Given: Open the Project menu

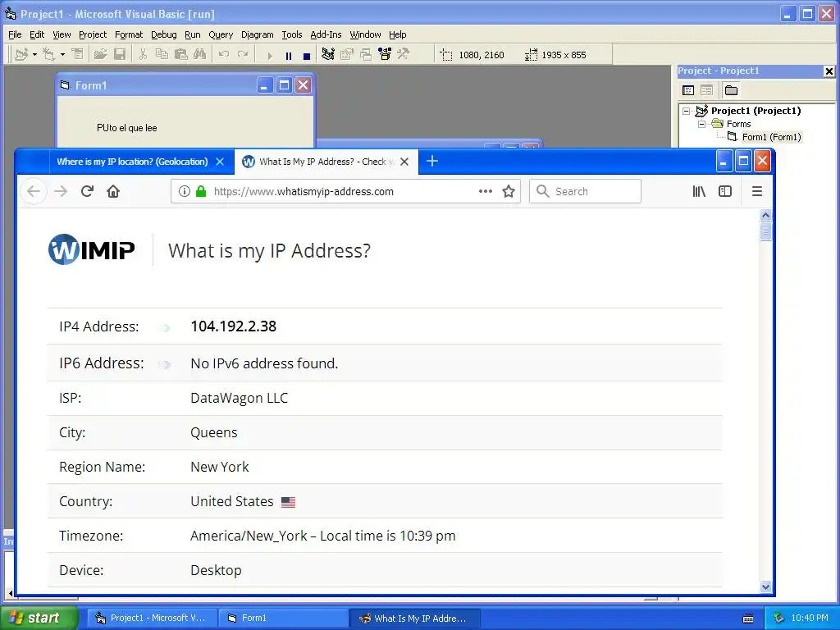Looking at the screenshot, I should (x=93, y=34).
